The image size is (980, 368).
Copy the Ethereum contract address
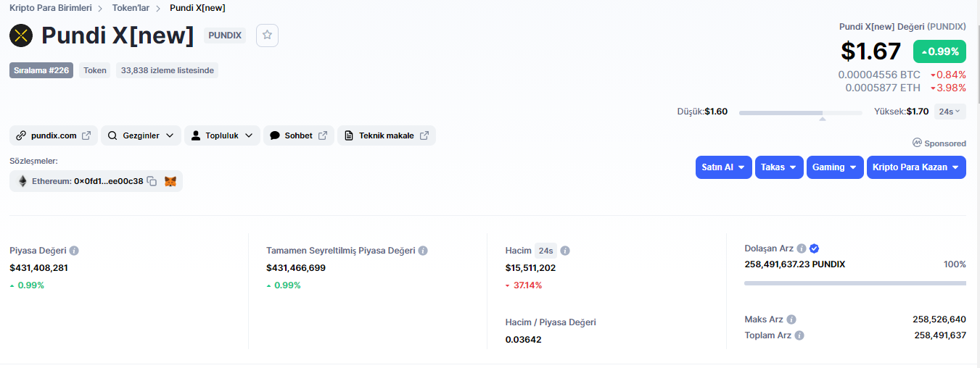[152, 181]
